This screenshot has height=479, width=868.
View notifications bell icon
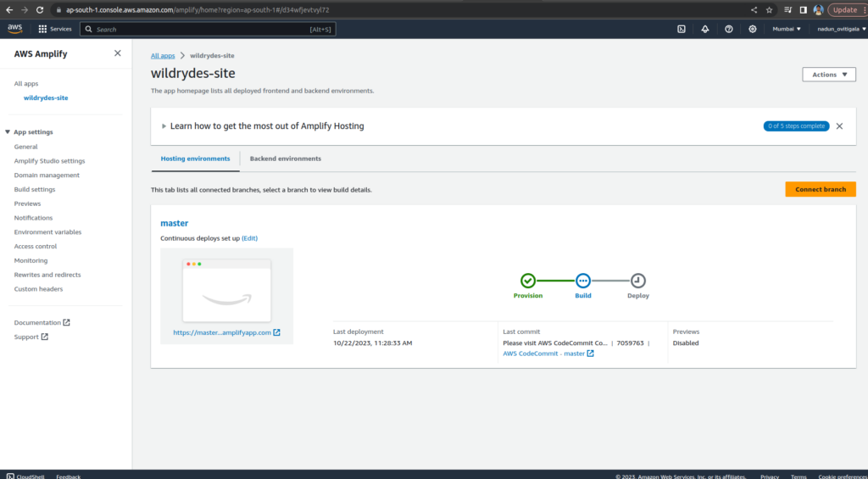click(704, 29)
